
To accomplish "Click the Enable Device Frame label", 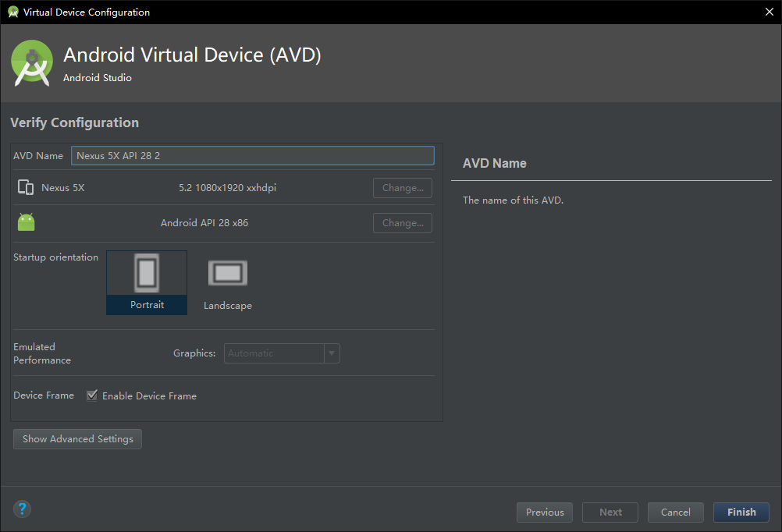I will coord(149,396).
